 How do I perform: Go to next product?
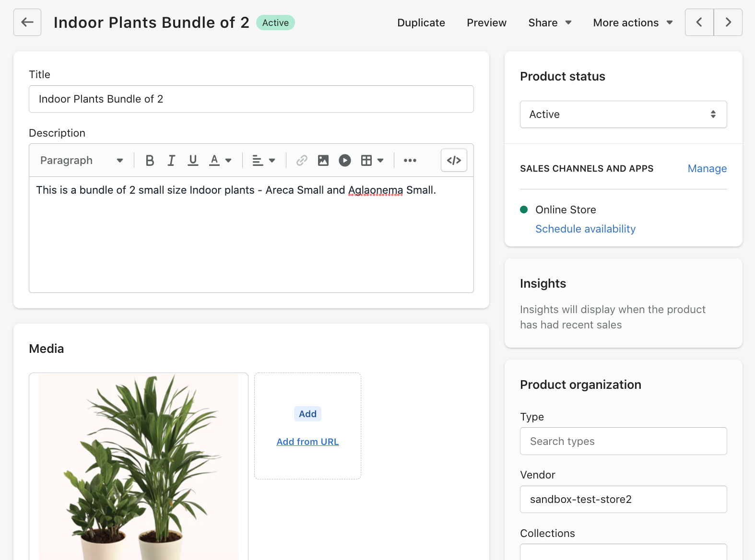click(728, 22)
